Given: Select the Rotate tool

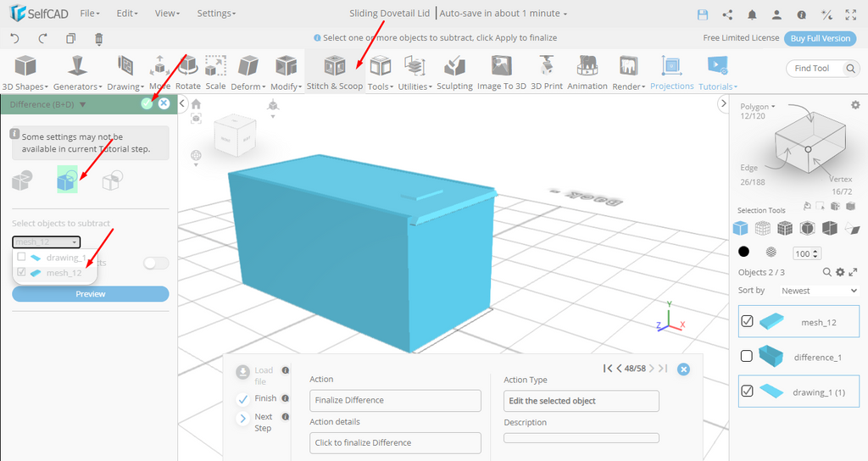Looking at the screenshot, I should [x=188, y=73].
